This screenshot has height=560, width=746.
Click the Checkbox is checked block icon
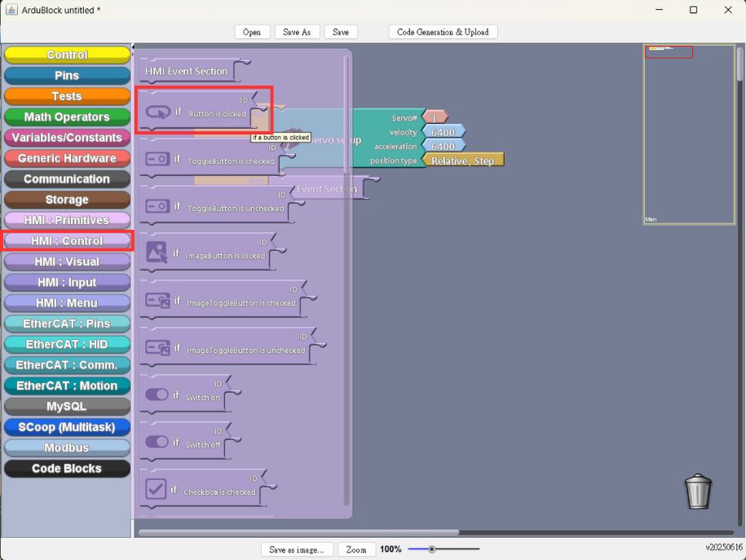[156, 488]
